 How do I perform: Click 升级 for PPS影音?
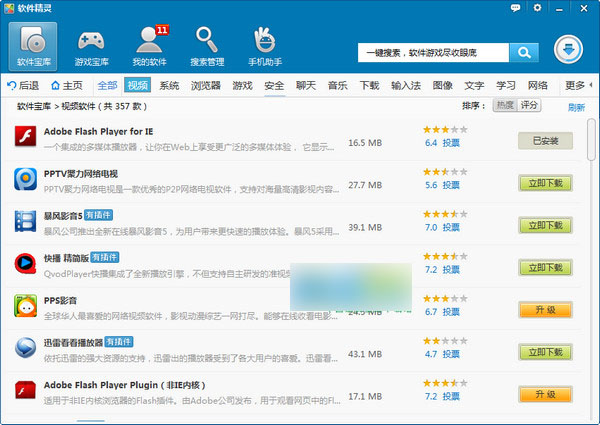pos(545,310)
